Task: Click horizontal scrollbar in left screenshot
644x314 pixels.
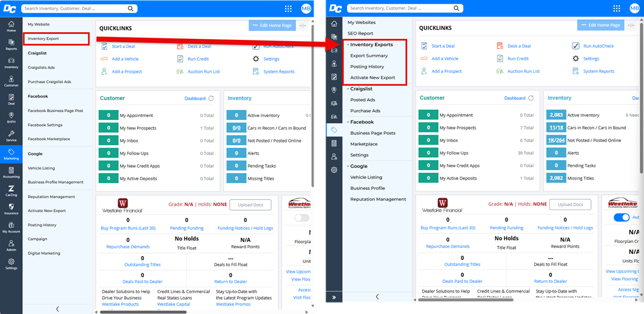Action: [x=143, y=312]
